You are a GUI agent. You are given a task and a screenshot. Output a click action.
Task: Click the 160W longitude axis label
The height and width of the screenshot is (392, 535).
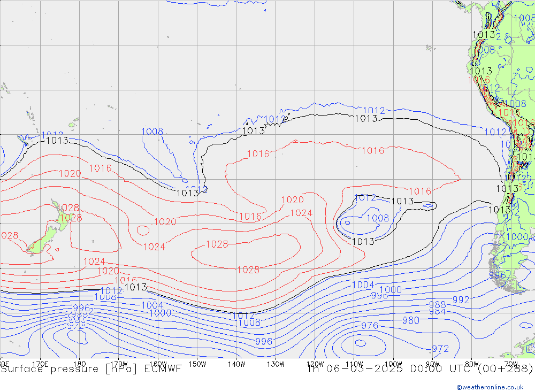158,364
